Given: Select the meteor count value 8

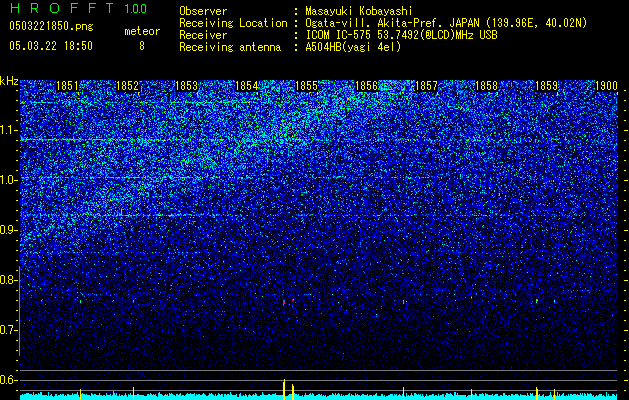Looking at the screenshot, I should (142, 46).
